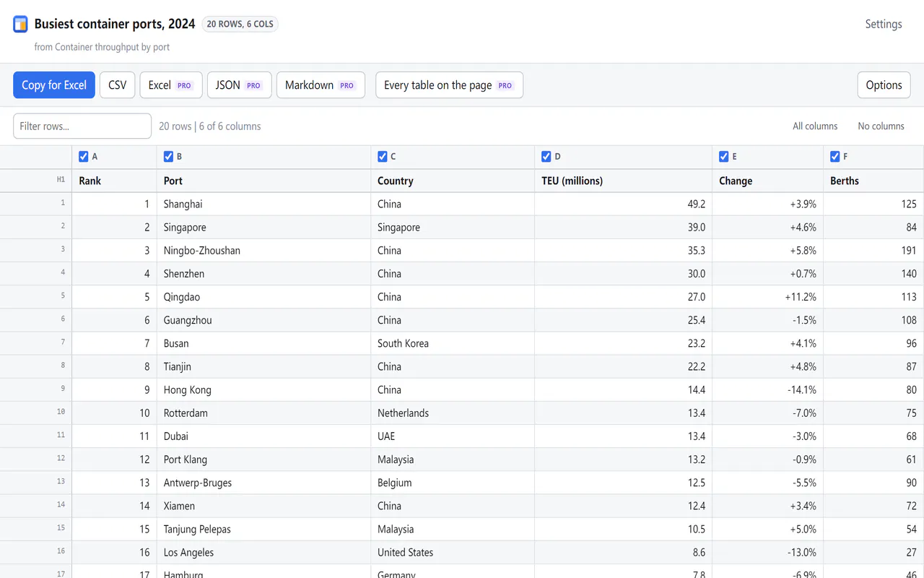
Task: Select the 125 berths value
Action: point(873,204)
